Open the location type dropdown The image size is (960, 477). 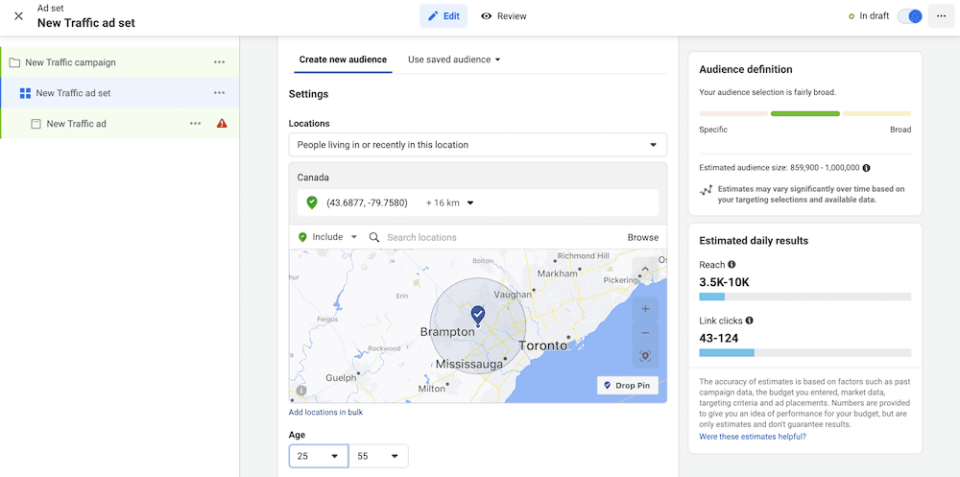[478, 145]
